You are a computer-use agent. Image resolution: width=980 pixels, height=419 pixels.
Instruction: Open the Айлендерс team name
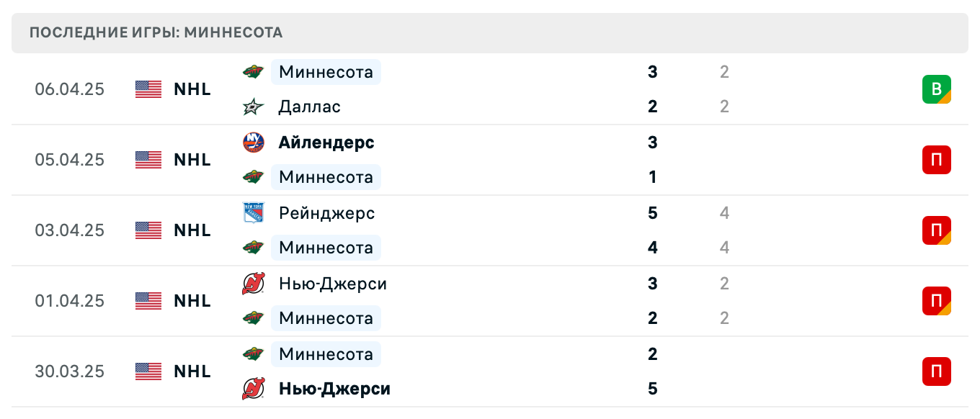(x=326, y=143)
